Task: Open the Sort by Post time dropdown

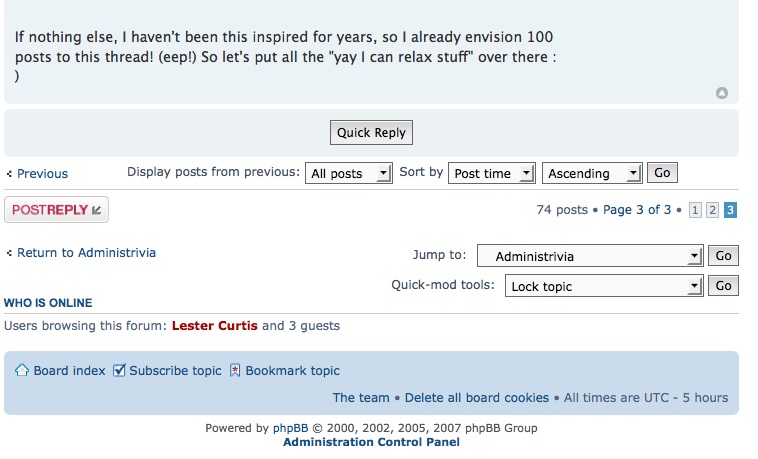Action: (x=492, y=173)
